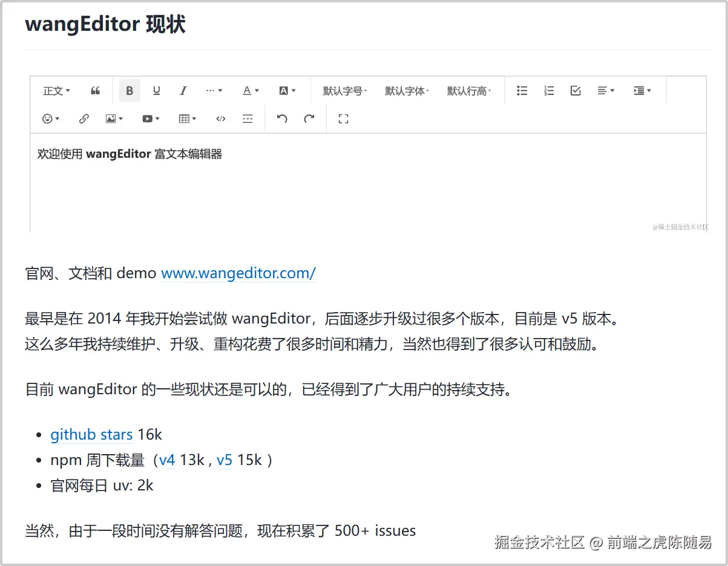Undo the last edit
The height and width of the screenshot is (566, 728).
(x=281, y=119)
